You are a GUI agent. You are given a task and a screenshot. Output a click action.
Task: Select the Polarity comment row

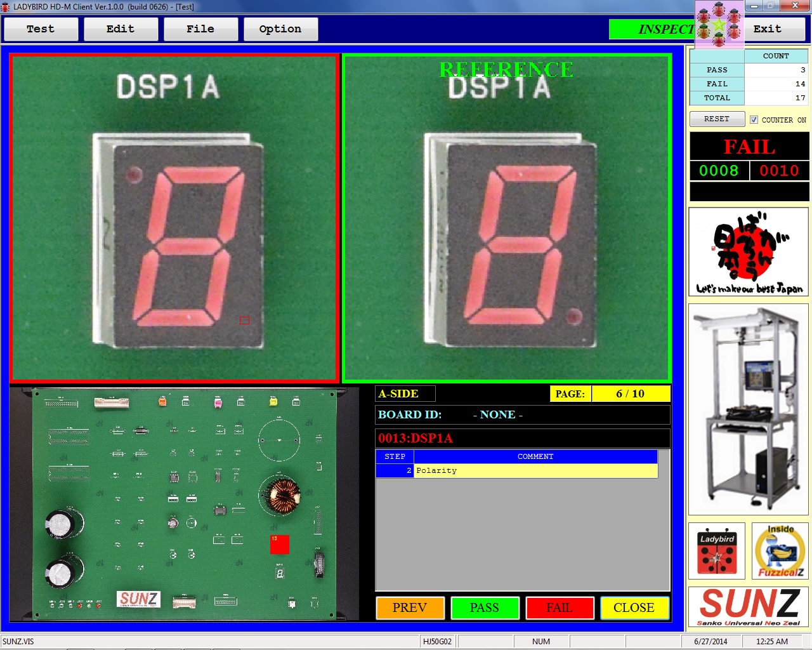tap(517, 470)
